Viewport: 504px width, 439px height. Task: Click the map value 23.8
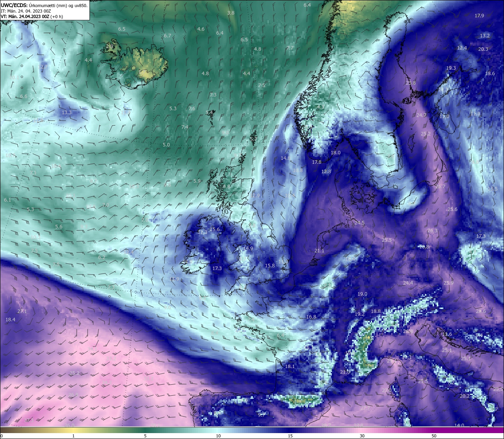coord(411,83)
